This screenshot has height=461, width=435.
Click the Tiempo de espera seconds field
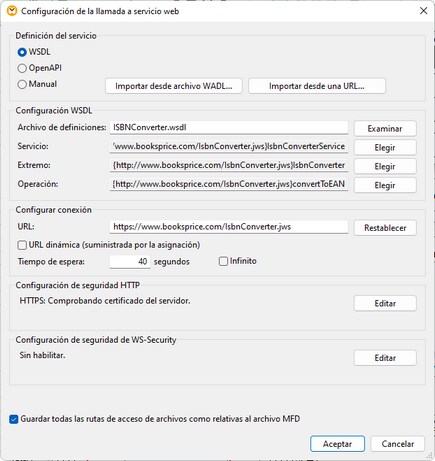point(130,261)
